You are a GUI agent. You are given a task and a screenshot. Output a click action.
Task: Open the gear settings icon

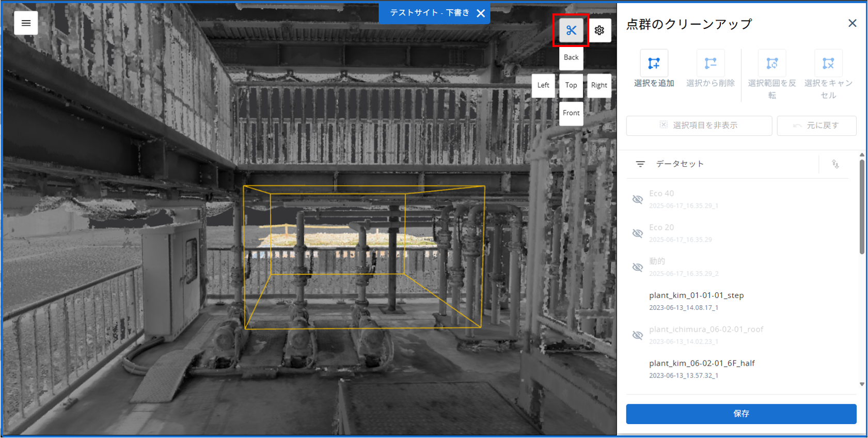coord(599,30)
